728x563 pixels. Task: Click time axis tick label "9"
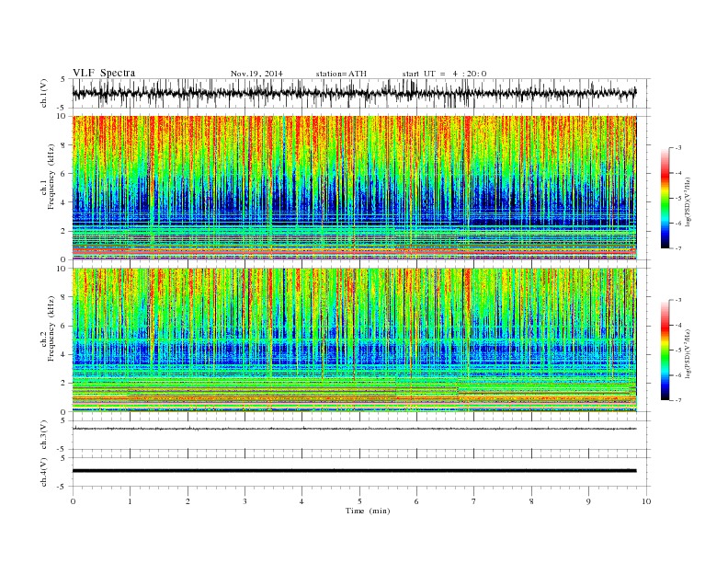(x=588, y=501)
